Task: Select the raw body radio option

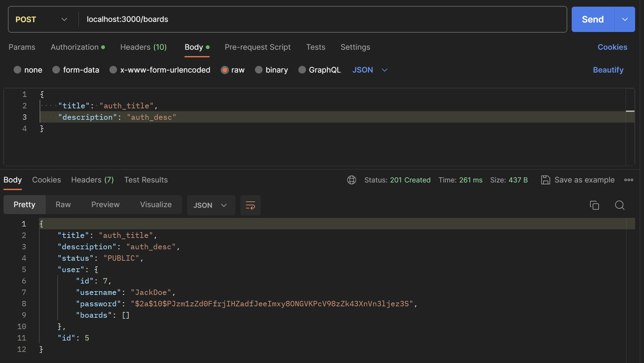Action: (x=225, y=70)
